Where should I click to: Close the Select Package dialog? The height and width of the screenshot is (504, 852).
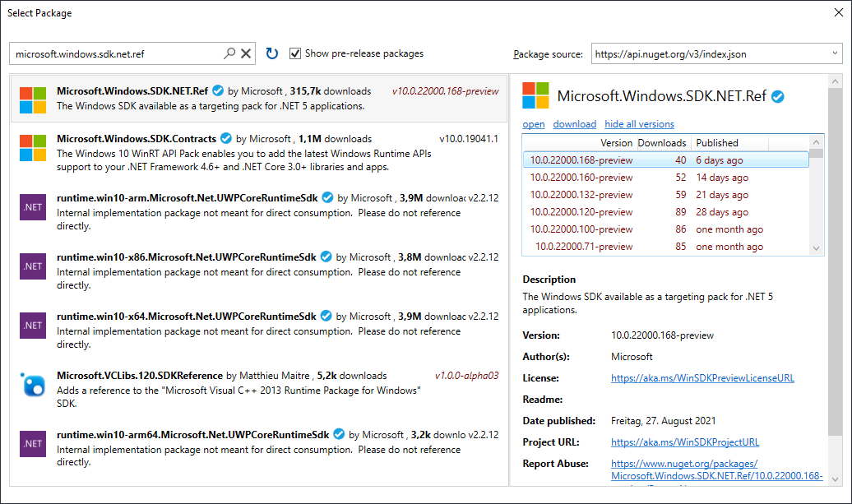pos(838,12)
